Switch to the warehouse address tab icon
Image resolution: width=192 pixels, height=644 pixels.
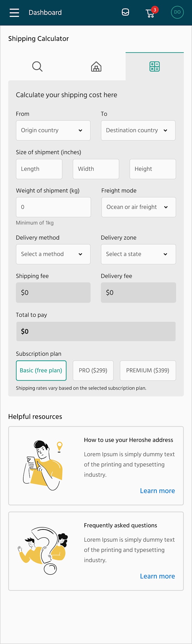(96, 67)
